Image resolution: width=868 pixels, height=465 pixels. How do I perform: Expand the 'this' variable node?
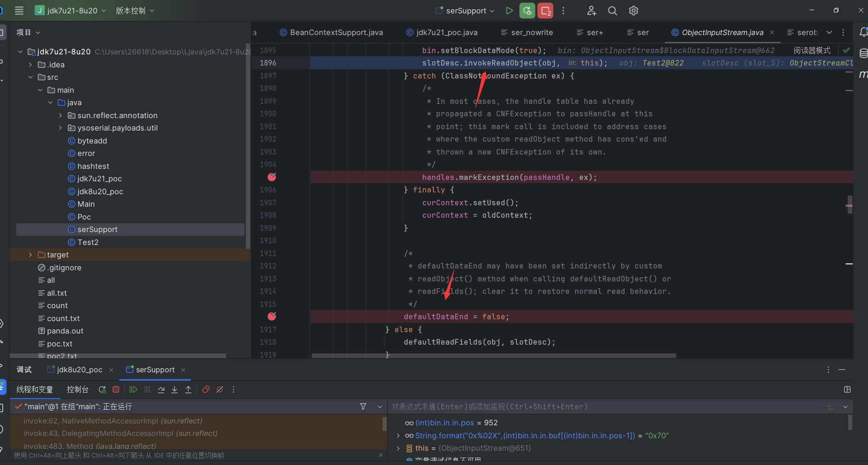[x=398, y=448]
